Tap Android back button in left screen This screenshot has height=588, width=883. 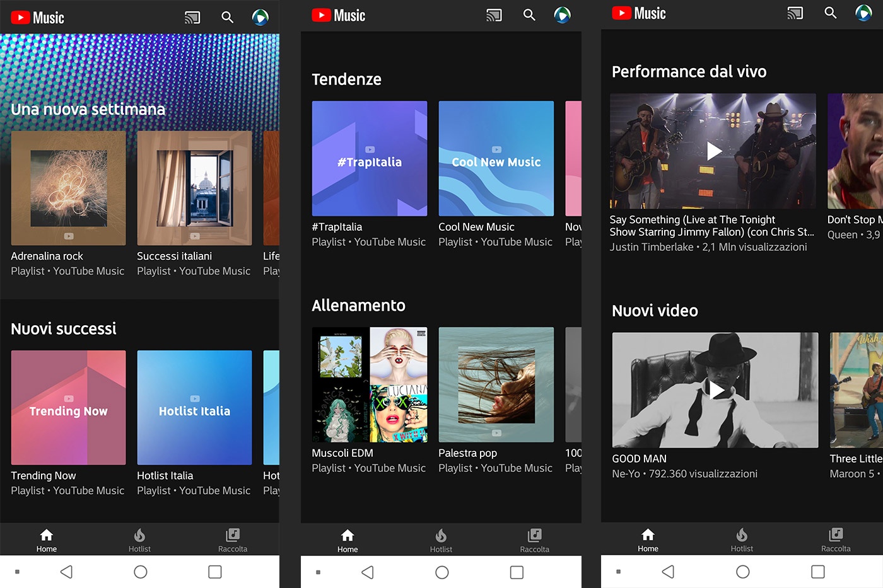pyautogui.click(x=66, y=572)
